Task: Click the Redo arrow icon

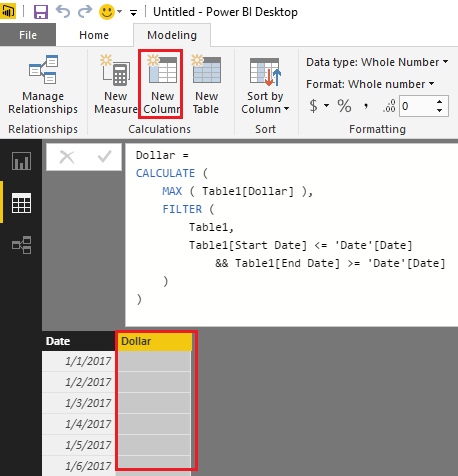Action: tap(85, 12)
